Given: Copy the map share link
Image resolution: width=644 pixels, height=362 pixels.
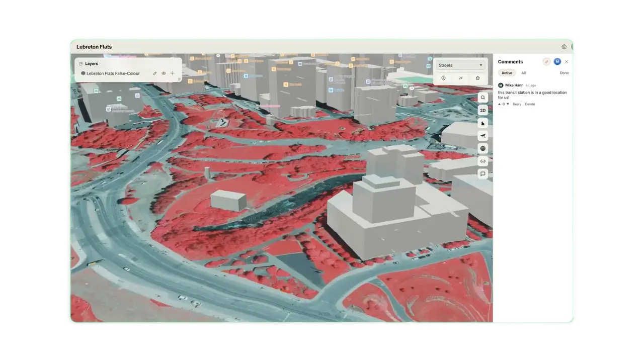Looking at the screenshot, I should pos(483,161).
